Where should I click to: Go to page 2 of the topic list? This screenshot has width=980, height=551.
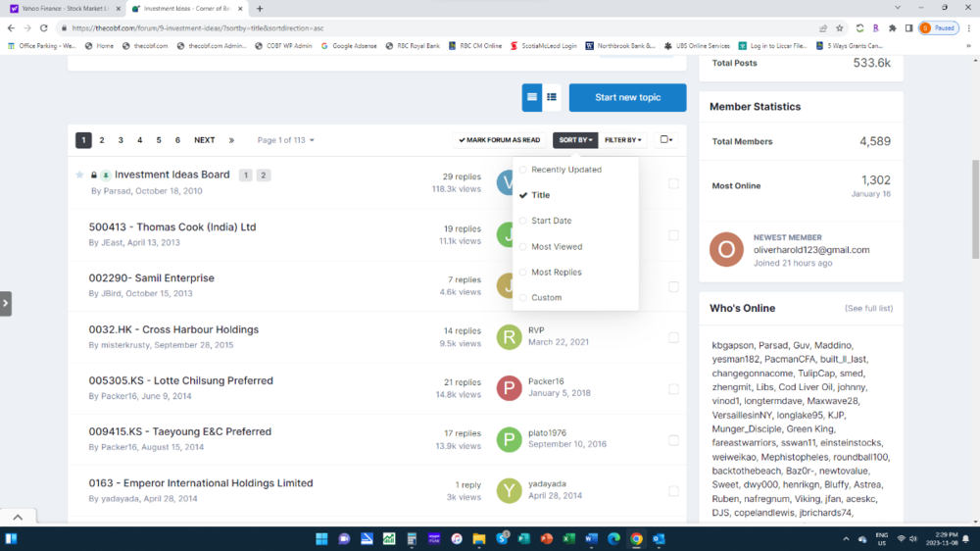click(102, 140)
